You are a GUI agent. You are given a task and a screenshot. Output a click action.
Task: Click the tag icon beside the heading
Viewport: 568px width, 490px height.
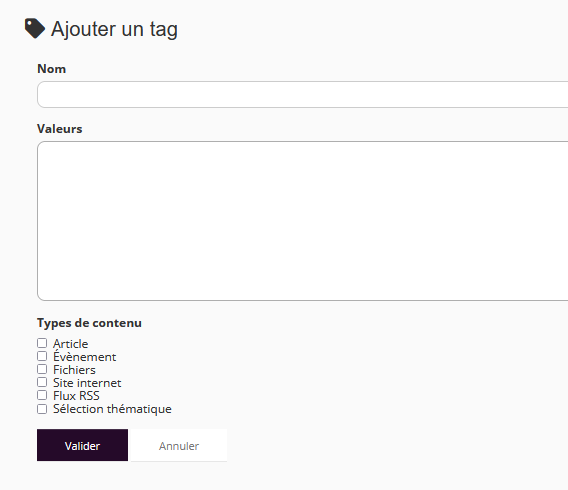[35, 28]
